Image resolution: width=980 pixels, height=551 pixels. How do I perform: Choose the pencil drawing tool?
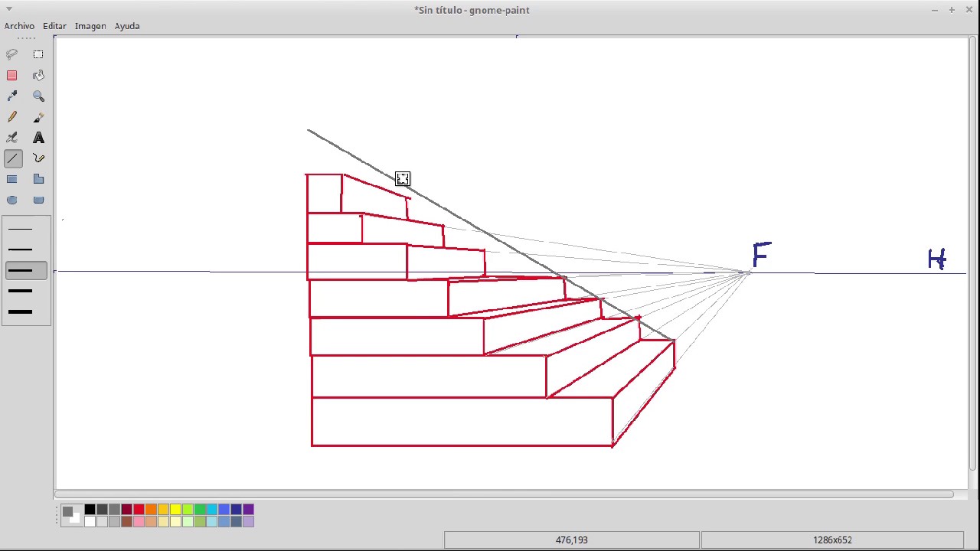(x=12, y=116)
